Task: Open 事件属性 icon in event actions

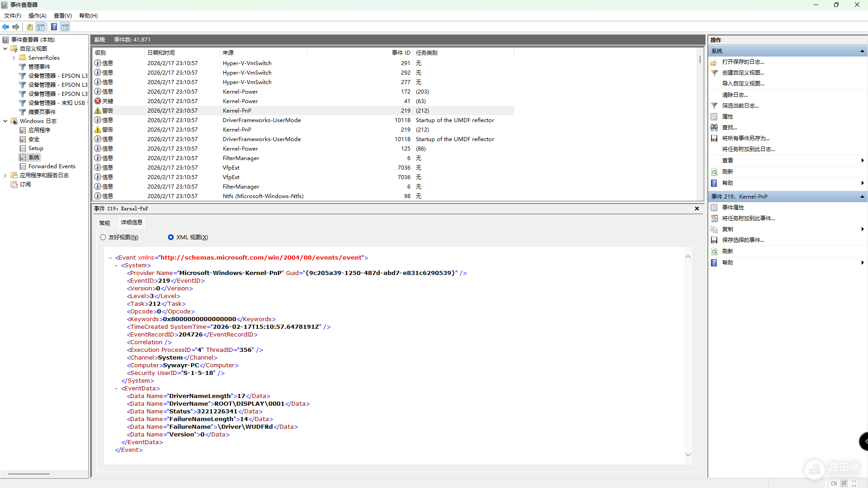Action: (x=714, y=208)
